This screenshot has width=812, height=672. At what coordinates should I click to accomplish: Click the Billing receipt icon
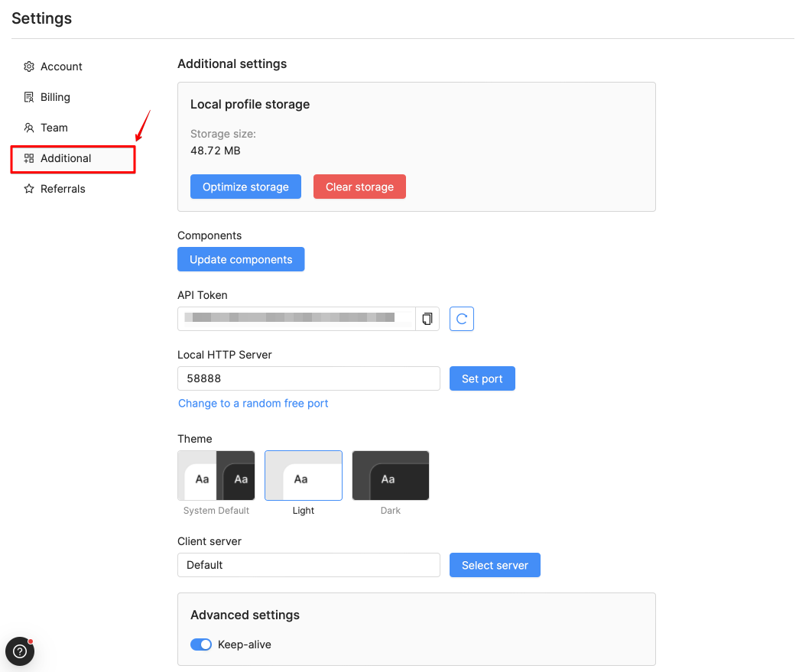pos(29,97)
